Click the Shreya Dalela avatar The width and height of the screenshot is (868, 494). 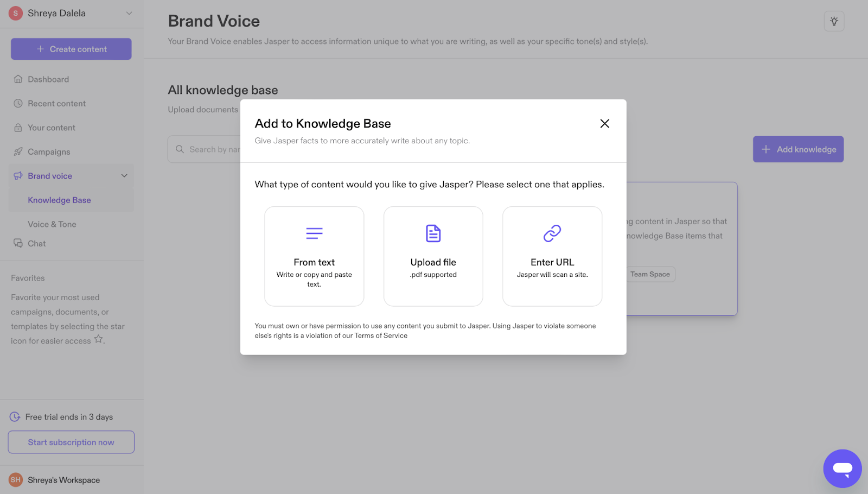point(16,13)
